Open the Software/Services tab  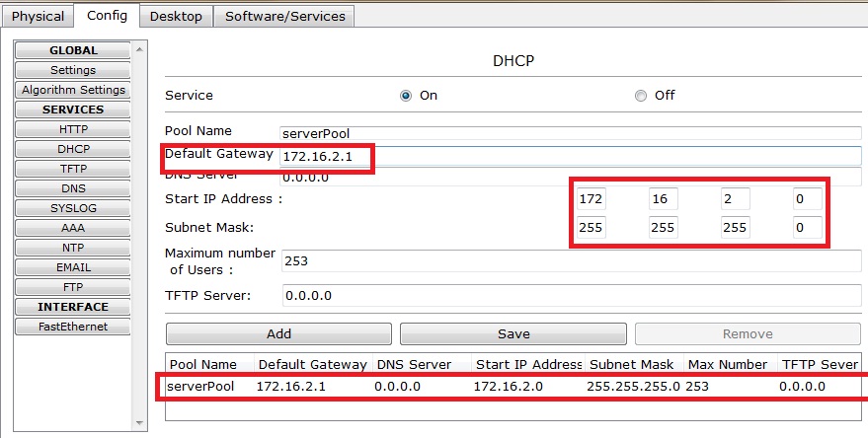[x=284, y=16]
